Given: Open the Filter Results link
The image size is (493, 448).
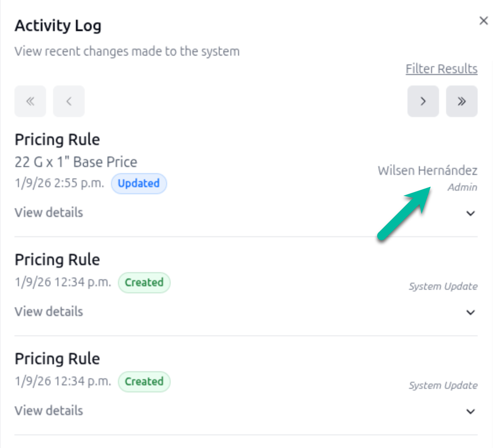Looking at the screenshot, I should pos(441,69).
